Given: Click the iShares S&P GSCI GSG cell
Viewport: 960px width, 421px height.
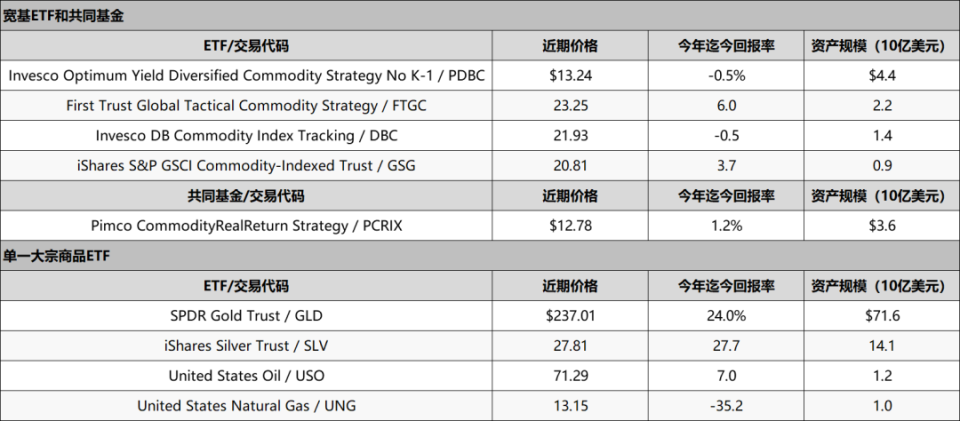Looking at the screenshot, I should 246,166.
